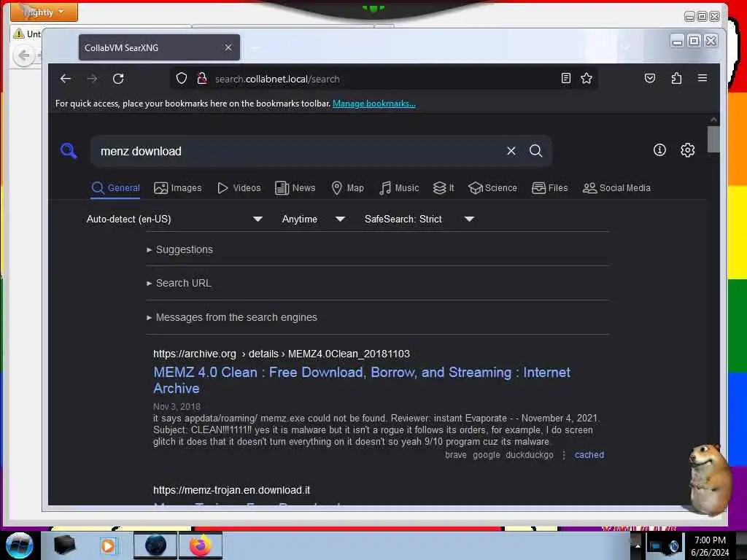
Task: Open the cached link for first result
Action: tap(589, 455)
